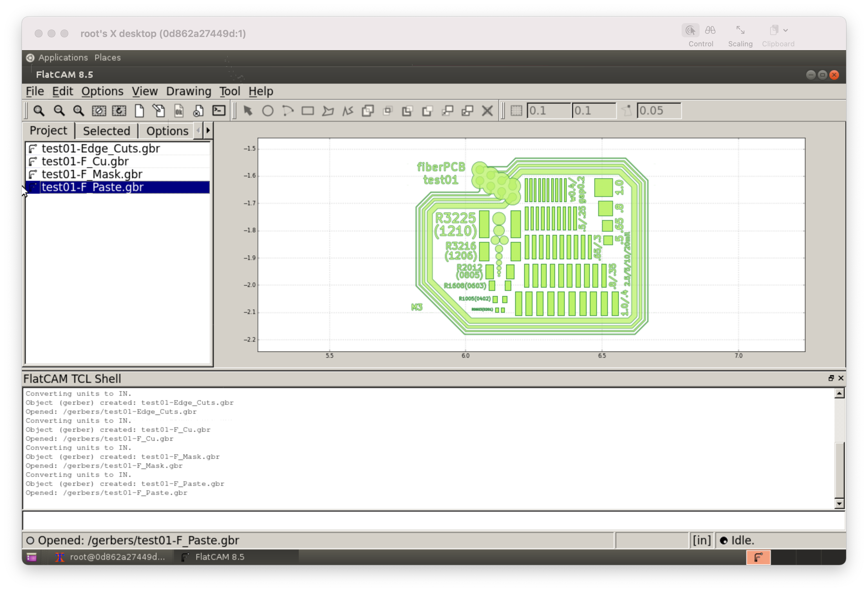The height and width of the screenshot is (592, 868).
Task: Toggle the snap to grid button
Action: (516, 111)
